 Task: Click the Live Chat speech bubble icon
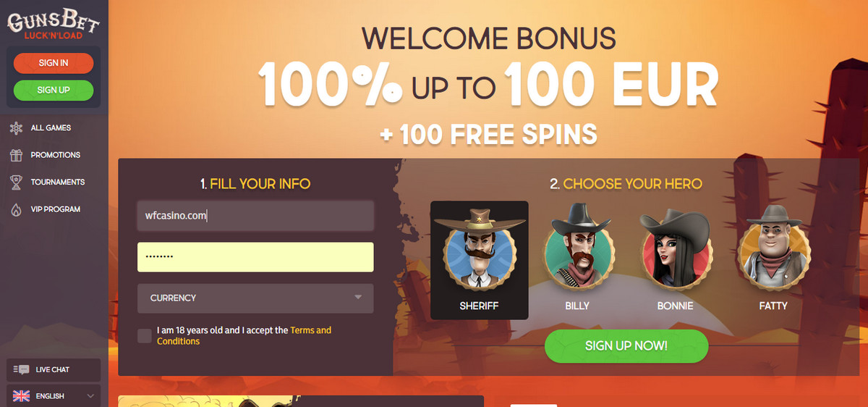point(22,370)
